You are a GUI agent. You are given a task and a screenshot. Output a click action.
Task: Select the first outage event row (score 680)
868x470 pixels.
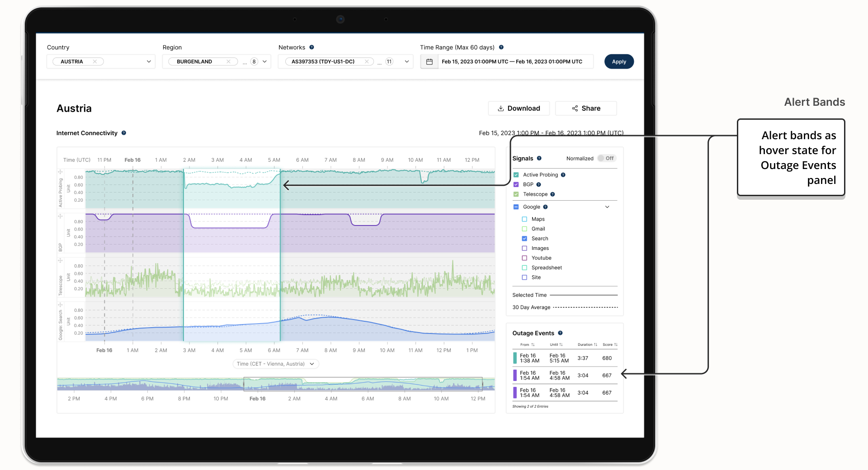[x=565, y=358]
